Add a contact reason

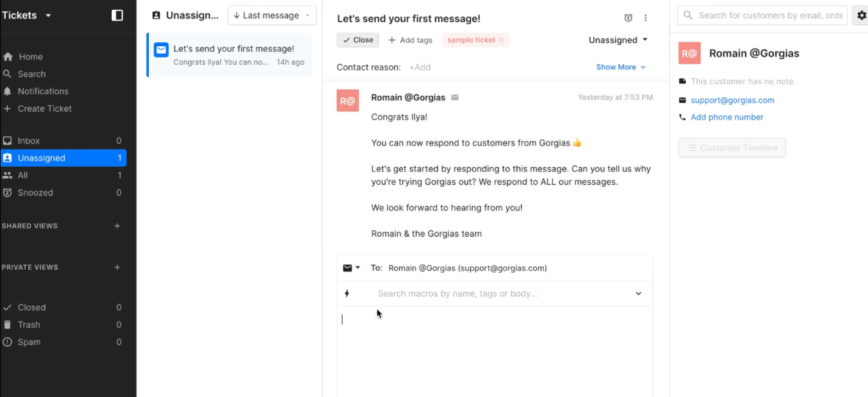420,67
